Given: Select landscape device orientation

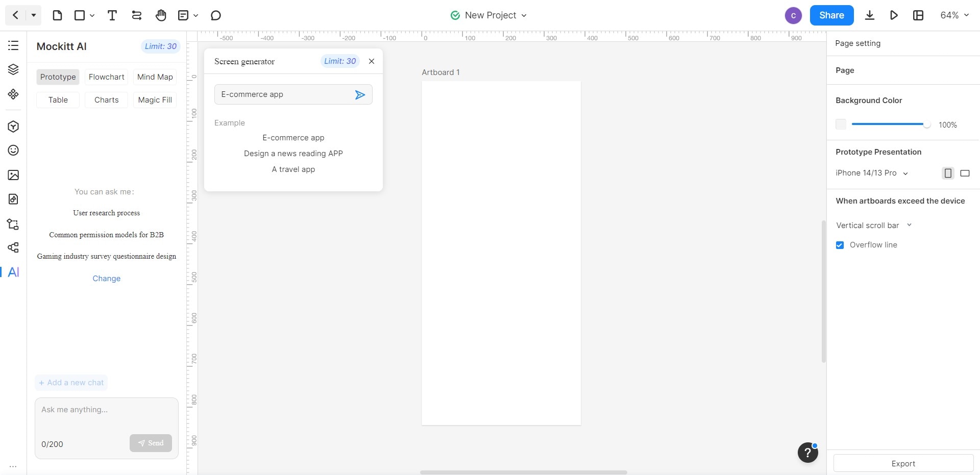Looking at the screenshot, I should tap(965, 173).
